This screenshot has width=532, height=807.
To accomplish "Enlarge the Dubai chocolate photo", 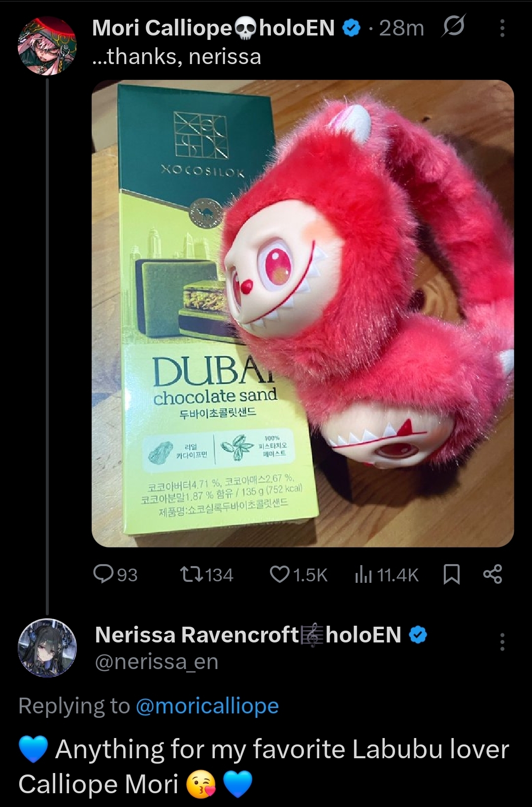I will (302, 313).
